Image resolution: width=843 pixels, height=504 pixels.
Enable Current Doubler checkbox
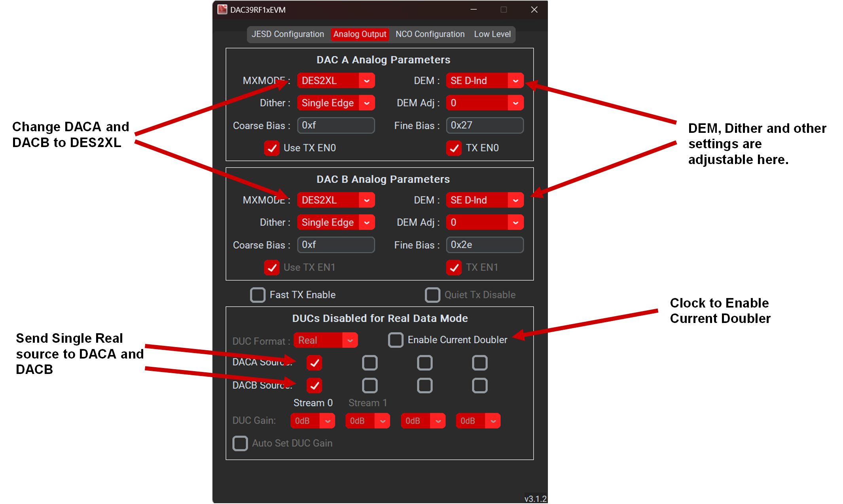(395, 340)
